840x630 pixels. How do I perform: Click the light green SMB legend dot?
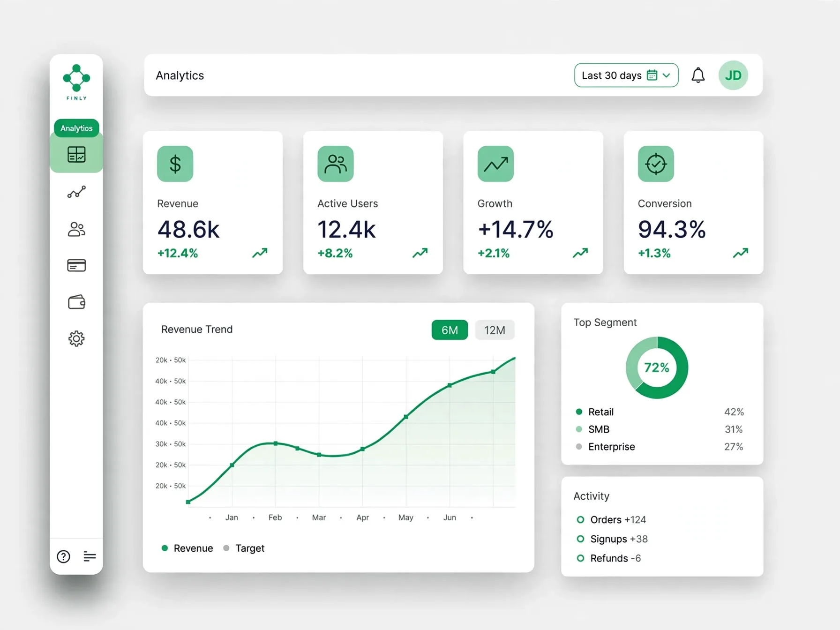579,429
